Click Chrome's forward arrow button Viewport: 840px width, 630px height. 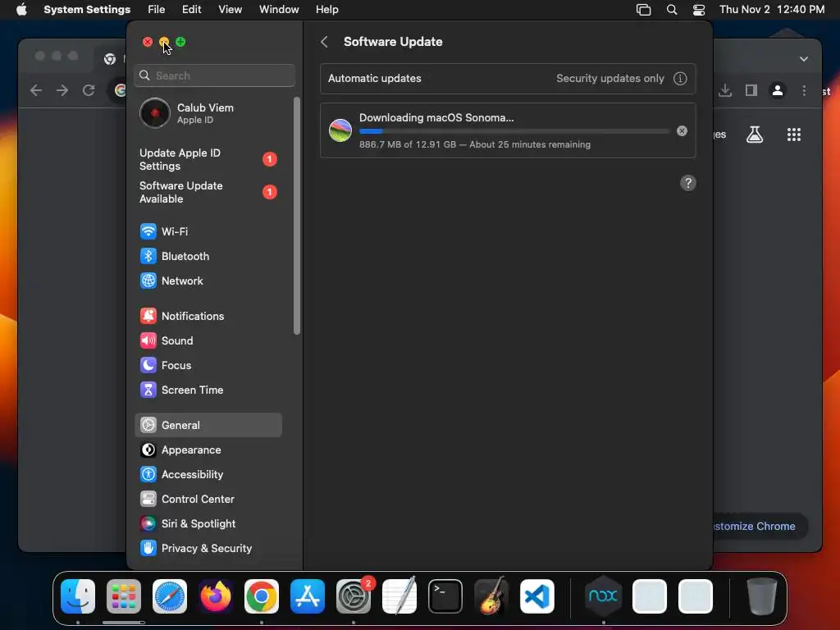pyautogui.click(x=62, y=90)
